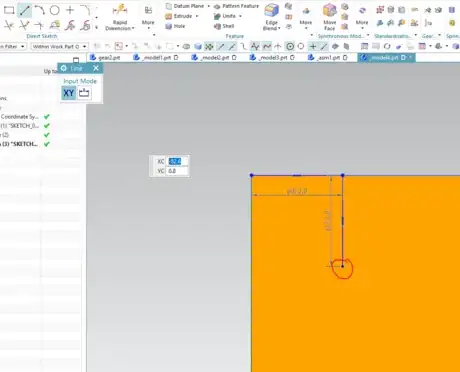
Task: Click the Shell feature icon
Action: click(x=217, y=26)
